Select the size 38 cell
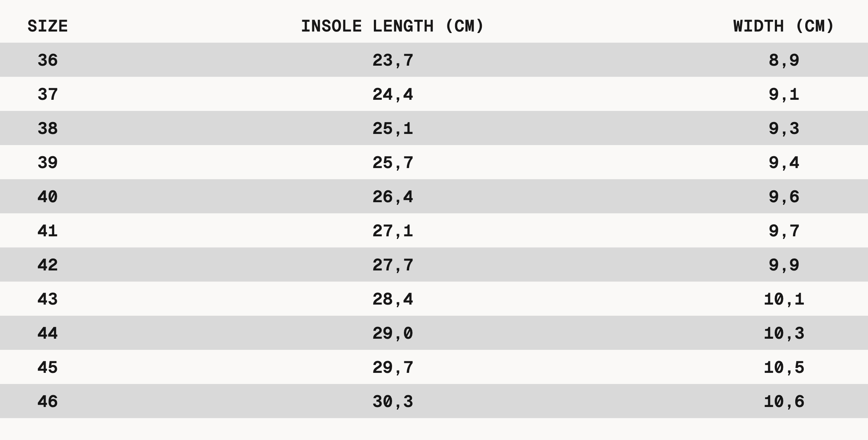 [x=48, y=128]
